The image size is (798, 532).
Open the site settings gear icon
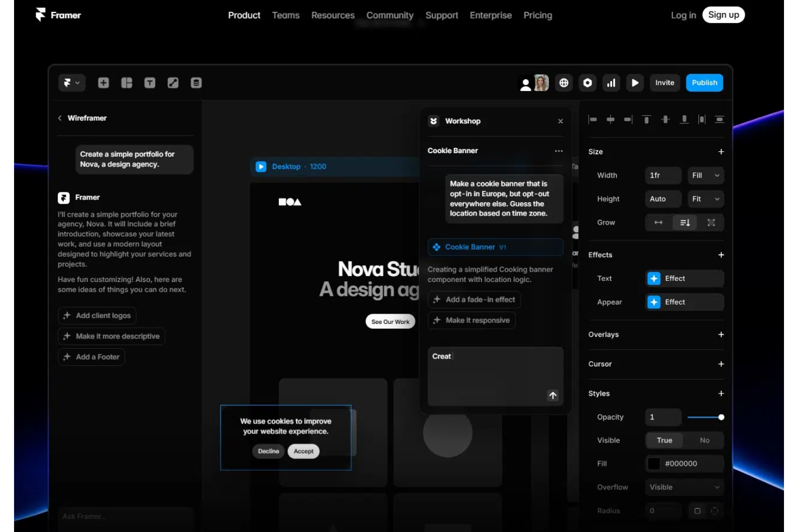point(588,82)
